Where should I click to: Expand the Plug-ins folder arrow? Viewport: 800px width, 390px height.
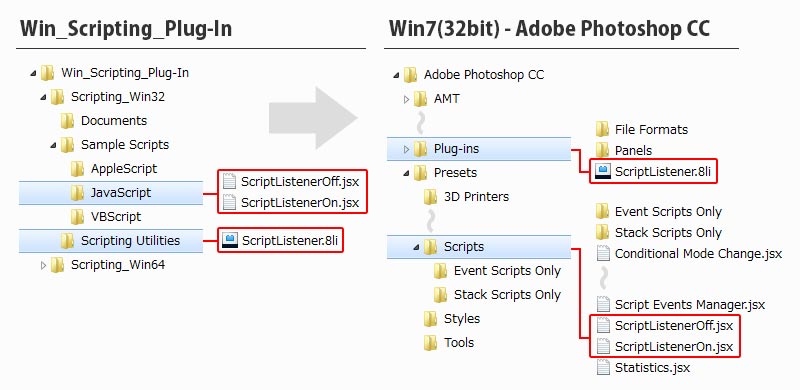pos(407,149)
